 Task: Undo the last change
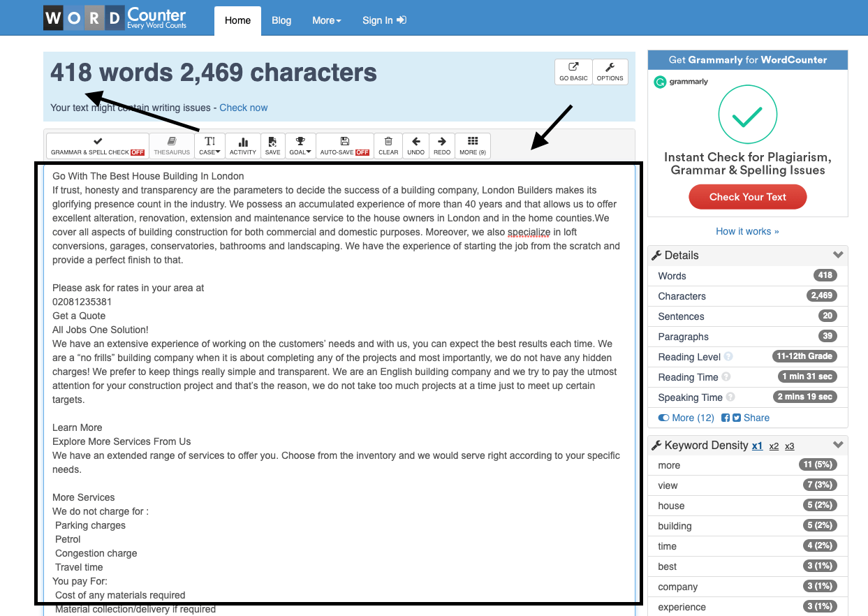[415, 146]
